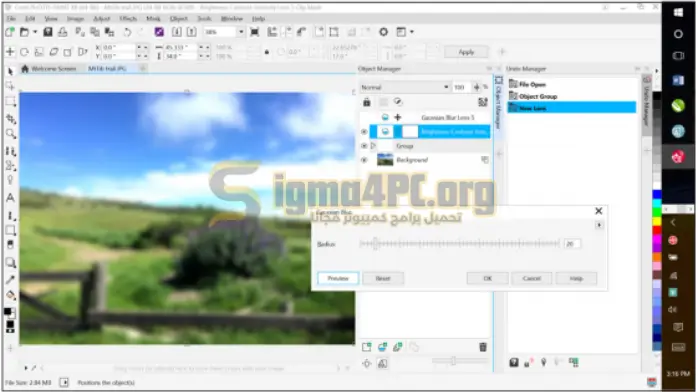Image resolution: width=698 pixels, height=392 pixels.
Task: Click the merge mode icon right of the lock
Action: point(398,102)
